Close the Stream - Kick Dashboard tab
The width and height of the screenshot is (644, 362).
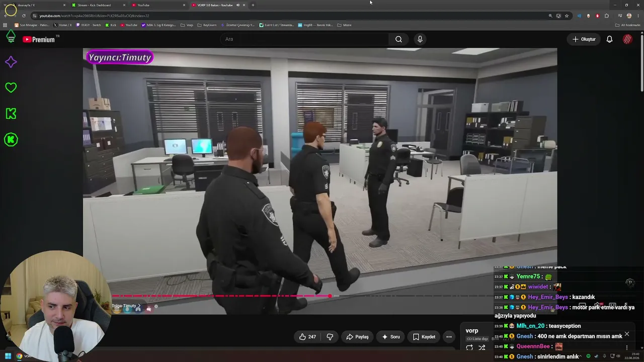[124, 5]
